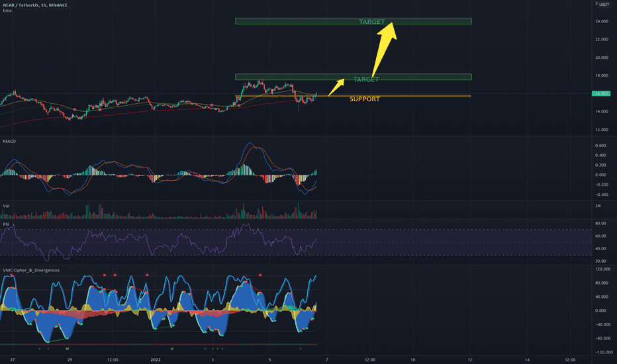Click the current price tag 16.023
This screenshot has width=617, height=364.
[601, 94]
